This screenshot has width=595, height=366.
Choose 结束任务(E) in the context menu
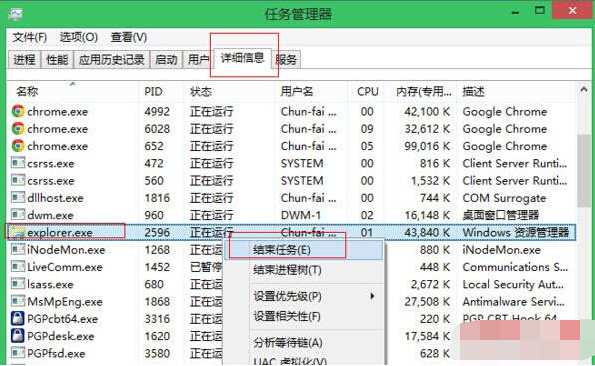coord(282,250)
